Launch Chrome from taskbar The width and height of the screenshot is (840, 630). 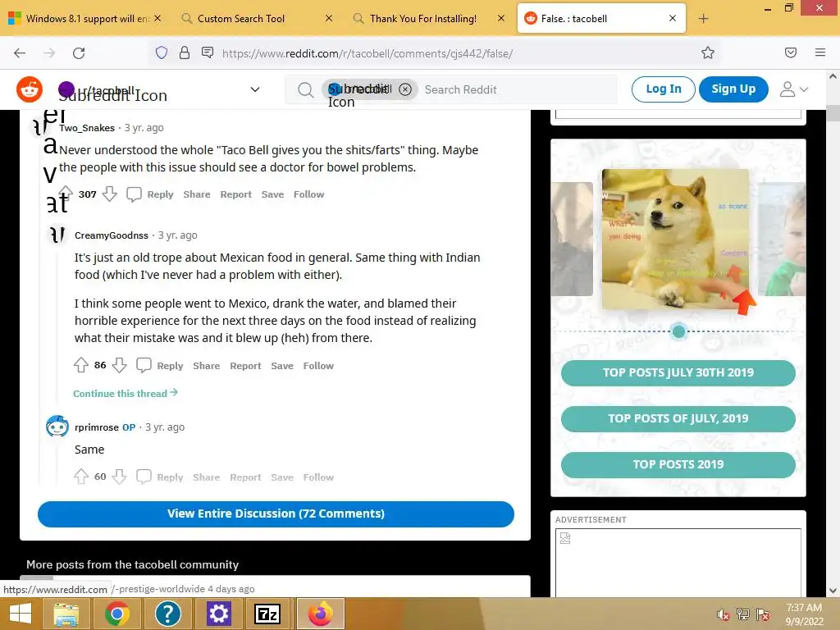116,614
